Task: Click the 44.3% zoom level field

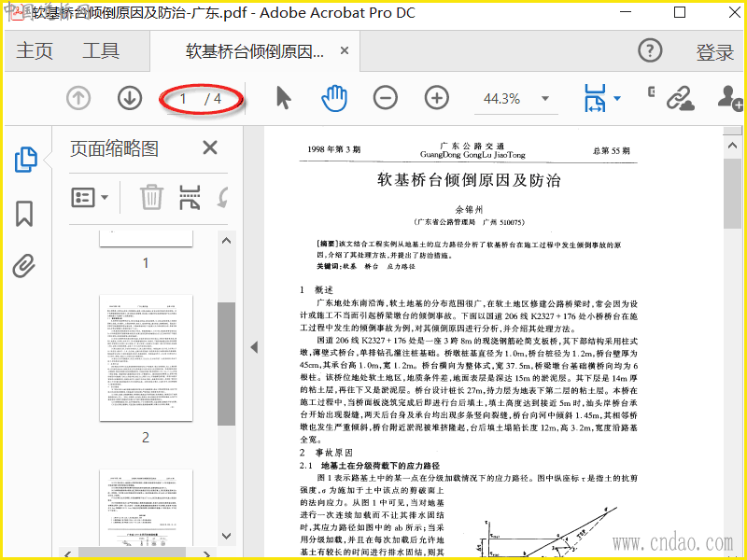Action: (x=501, y=99)
